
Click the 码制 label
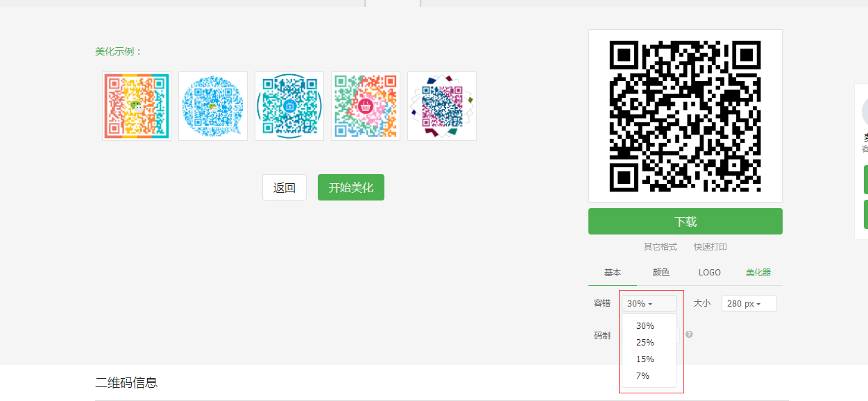click(x=602, y=335)
